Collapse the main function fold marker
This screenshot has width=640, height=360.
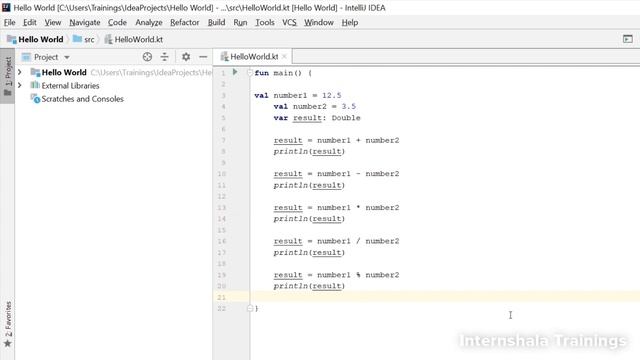tap(250, 73)
